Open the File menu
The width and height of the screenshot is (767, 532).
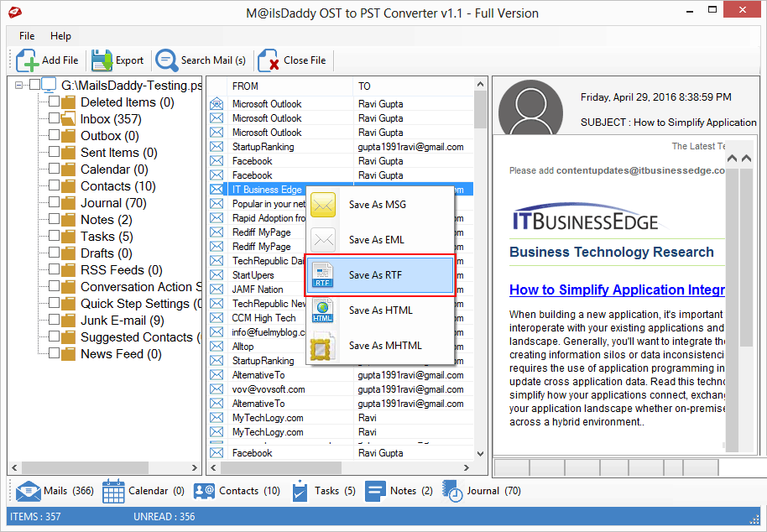point(27,36)
